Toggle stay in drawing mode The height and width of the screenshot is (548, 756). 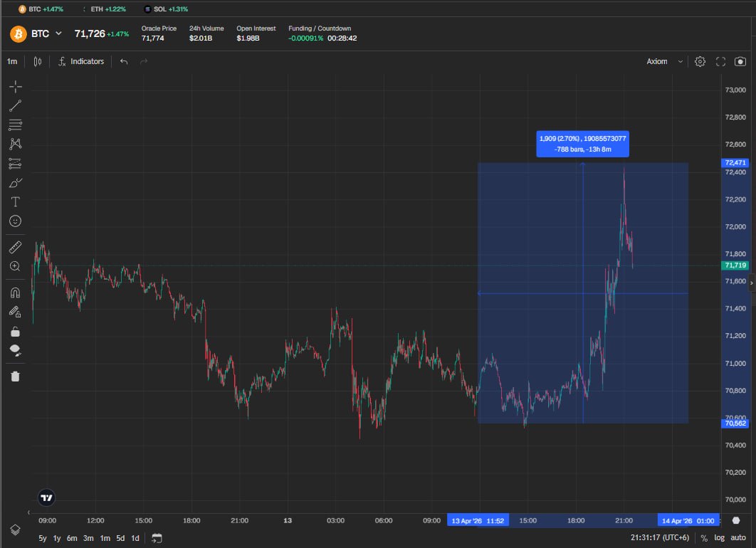coord(16,312)
